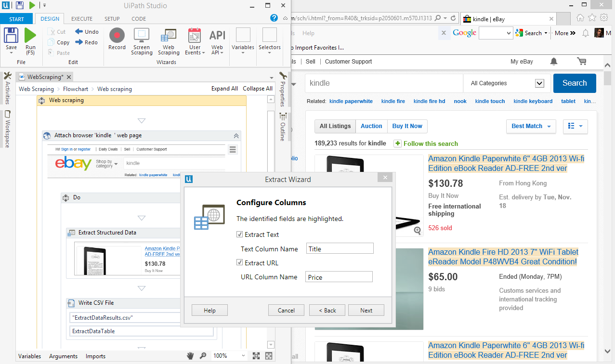Click < Back in Extract Wizard

[x=327, y=310]
